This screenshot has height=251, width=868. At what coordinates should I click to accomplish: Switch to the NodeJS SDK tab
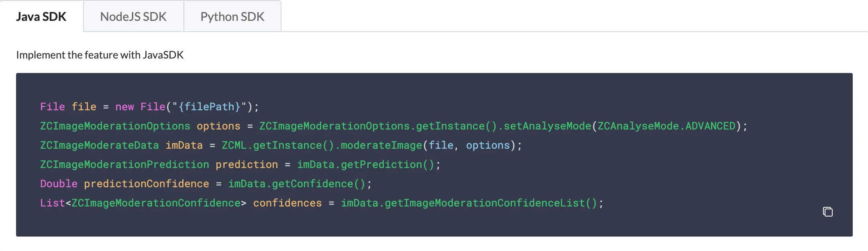coord(133,16)
